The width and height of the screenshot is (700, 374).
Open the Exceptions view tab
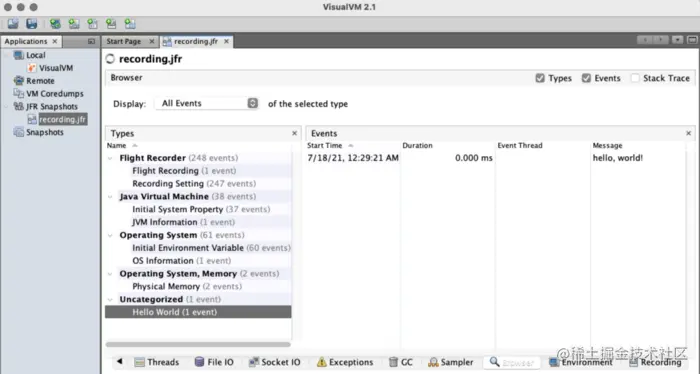click(345, 362)
